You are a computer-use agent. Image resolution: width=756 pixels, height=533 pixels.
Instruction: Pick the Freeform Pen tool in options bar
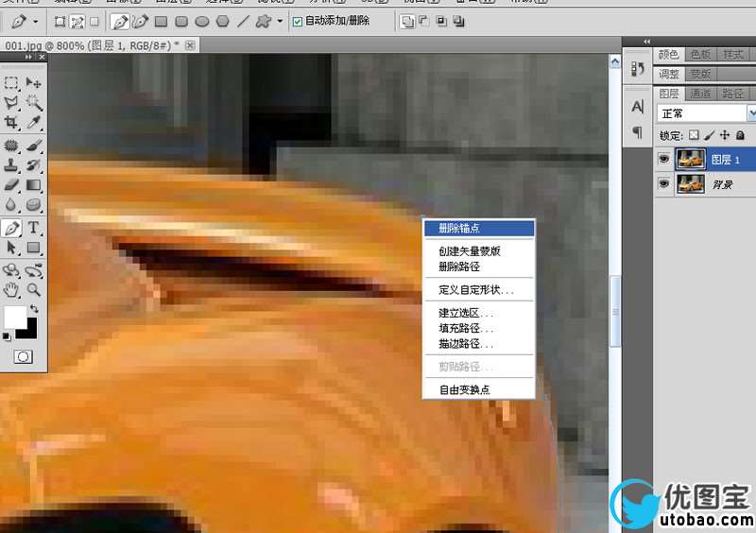pyautogui.click(x=140, y=21)
